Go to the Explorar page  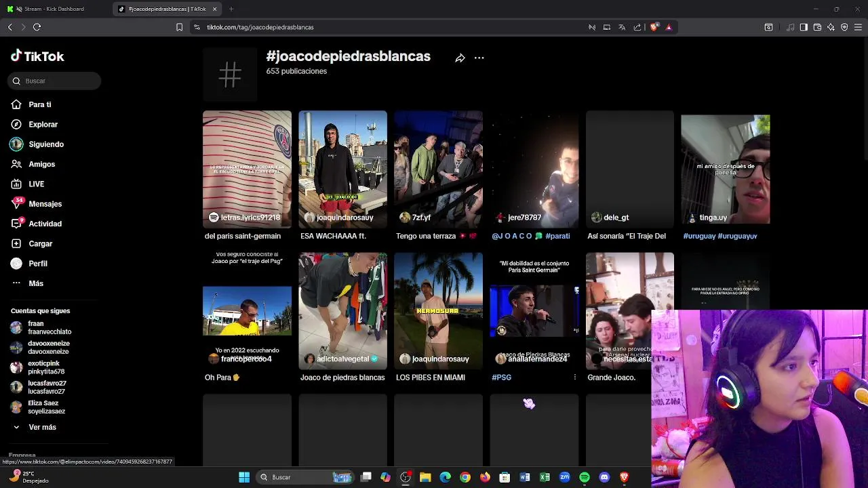pyautogui.click(x=43, y=124)
